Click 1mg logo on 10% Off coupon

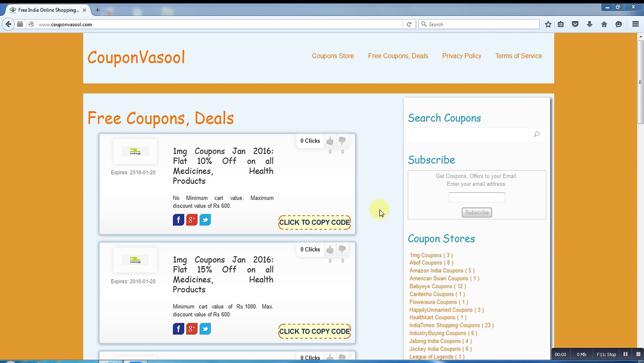click(x=135, y=152)
